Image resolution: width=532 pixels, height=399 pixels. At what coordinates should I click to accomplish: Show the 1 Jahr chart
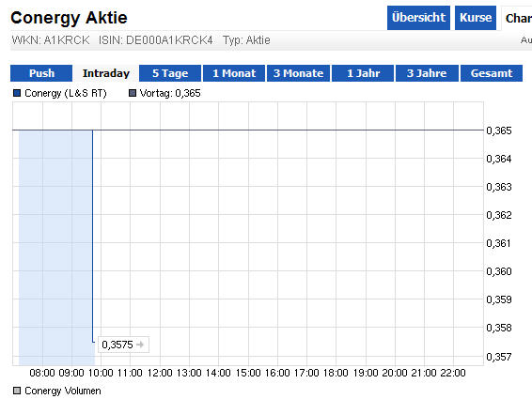tap(363, 73)
